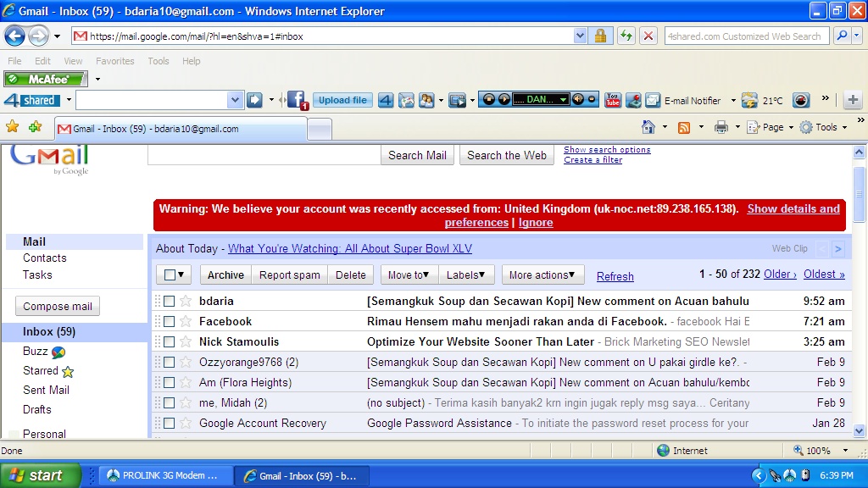
Task: Open a new blank browser tab
Action: point(320,130)
